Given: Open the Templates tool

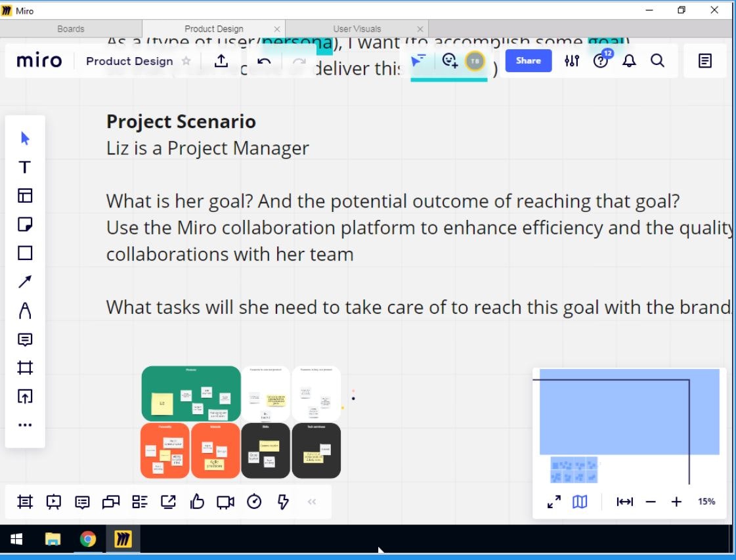Looking at the screenshot, I should coord(25,196).
